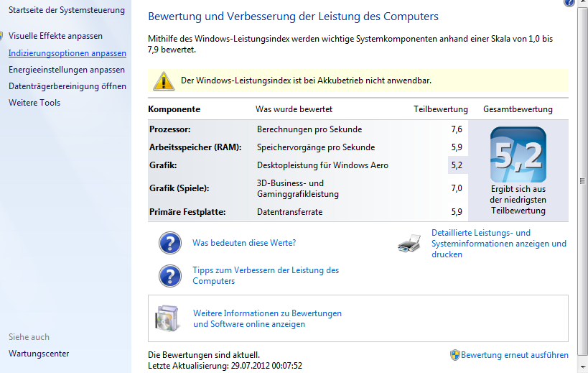Image resolution: width=588 pixels, height=373 pixels.
Task: Click the Akkubetrieb warning message text
Action: click(306, 80)
